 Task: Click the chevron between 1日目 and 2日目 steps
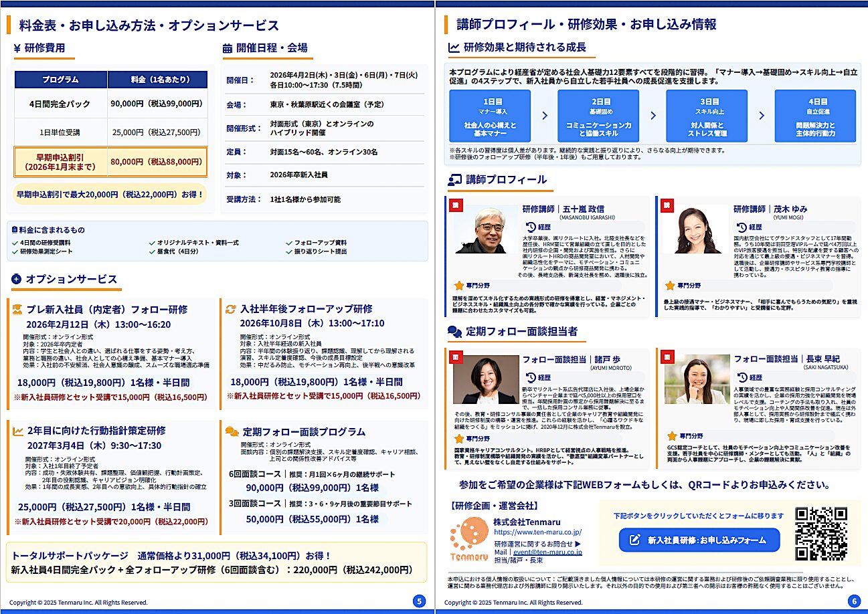point(544,116)
